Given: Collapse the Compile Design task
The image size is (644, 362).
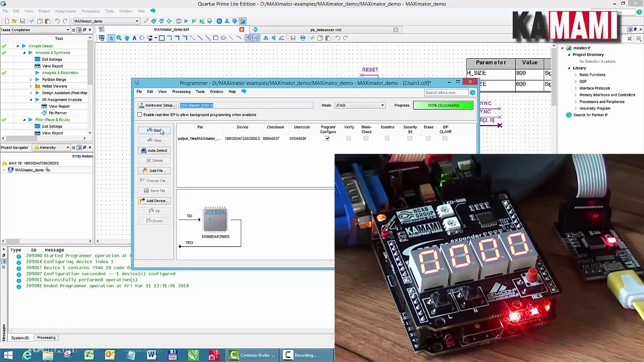Looking at the screenshot, I should (x=18, y=46).
